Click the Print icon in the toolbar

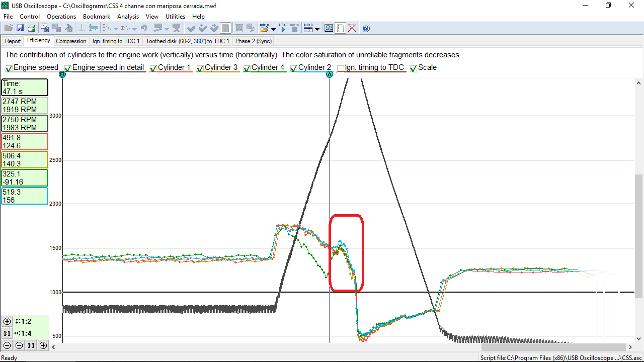pyautogui.click(x=31, y=28)
